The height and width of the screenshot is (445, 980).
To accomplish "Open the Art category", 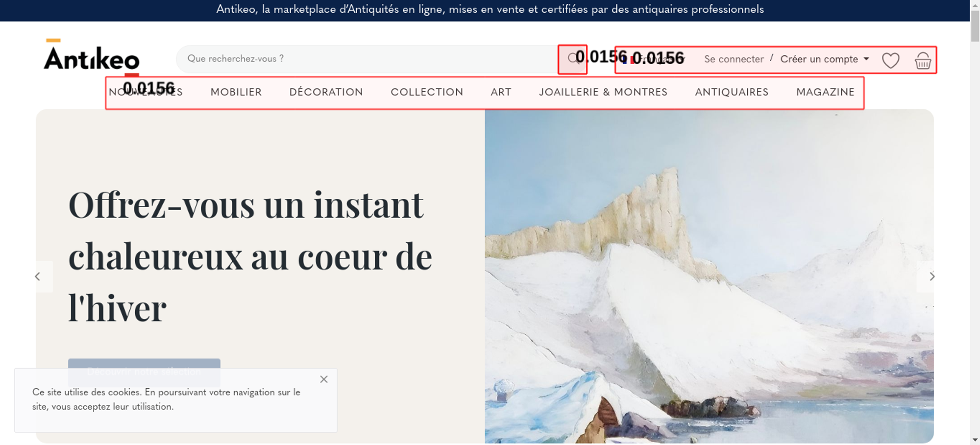I will 501,92.
